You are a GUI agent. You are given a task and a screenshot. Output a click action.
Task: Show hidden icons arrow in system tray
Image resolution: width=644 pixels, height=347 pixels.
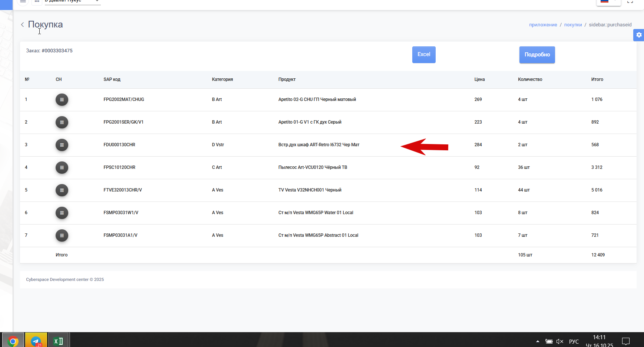538,341
